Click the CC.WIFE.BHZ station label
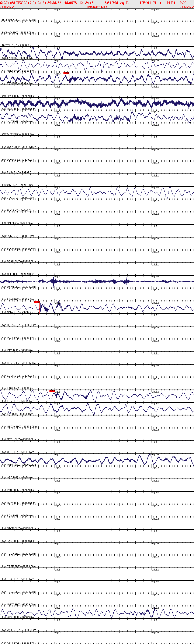194x644 pixels. click(x=18, y=134)
